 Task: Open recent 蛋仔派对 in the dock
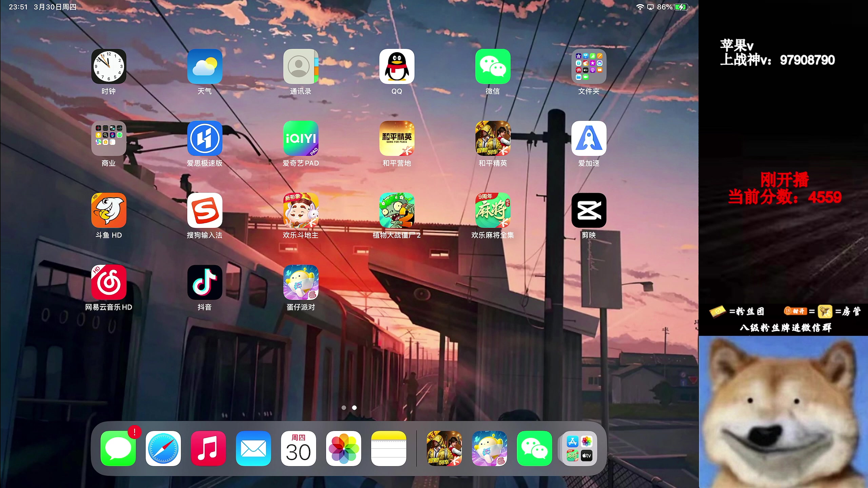489,448
